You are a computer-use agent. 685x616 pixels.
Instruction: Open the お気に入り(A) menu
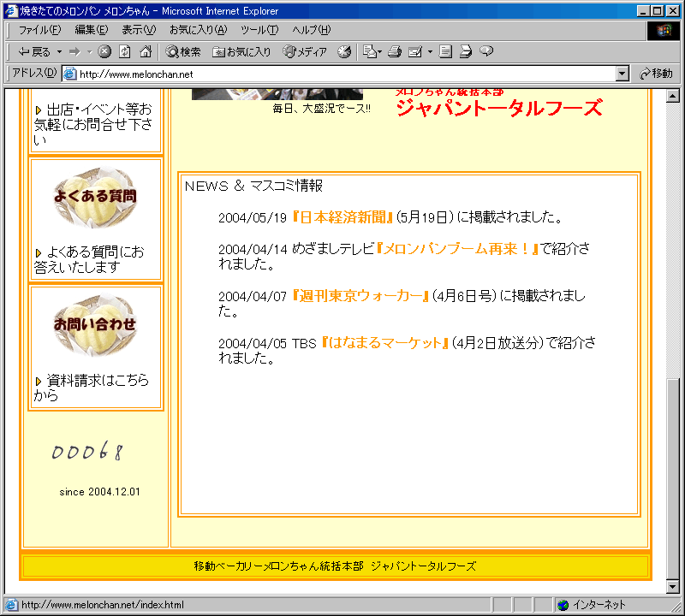point(199,30)
